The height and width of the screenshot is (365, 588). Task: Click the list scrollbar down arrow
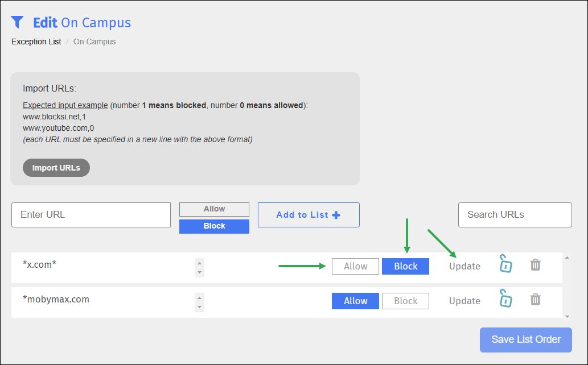pyautogui.click(x=567, y=317)
